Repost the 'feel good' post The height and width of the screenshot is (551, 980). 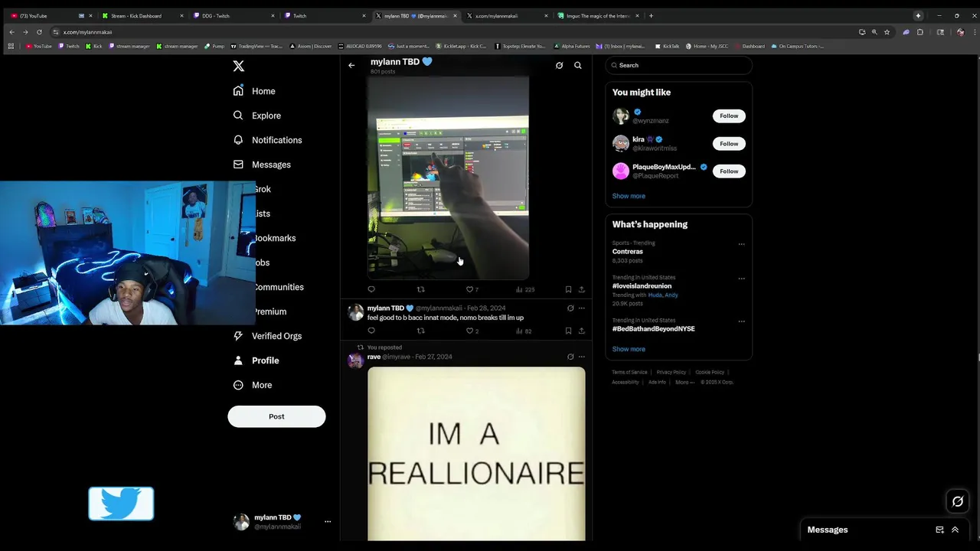420,331
